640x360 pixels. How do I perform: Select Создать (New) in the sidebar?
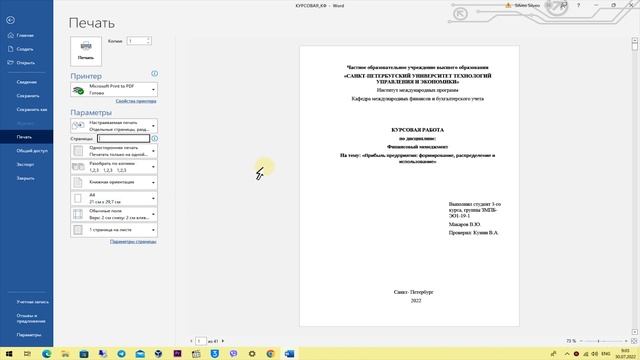[x=26, y=49]
